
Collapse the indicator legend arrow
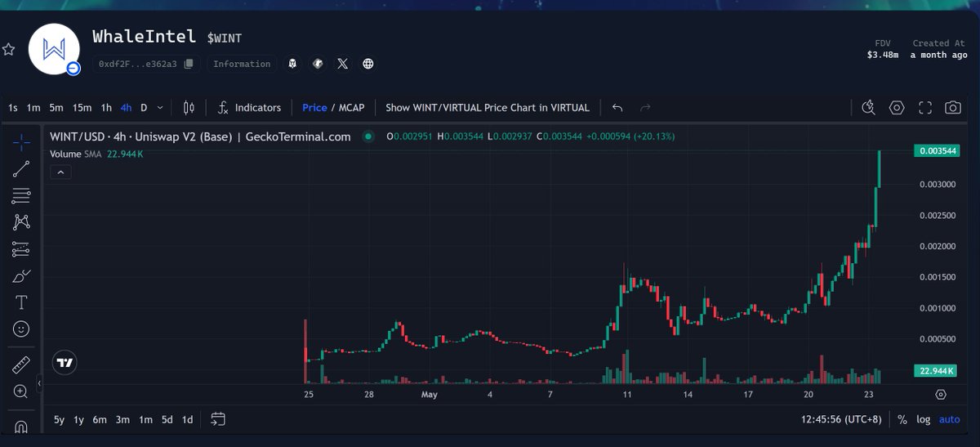(x=60, y=172)
